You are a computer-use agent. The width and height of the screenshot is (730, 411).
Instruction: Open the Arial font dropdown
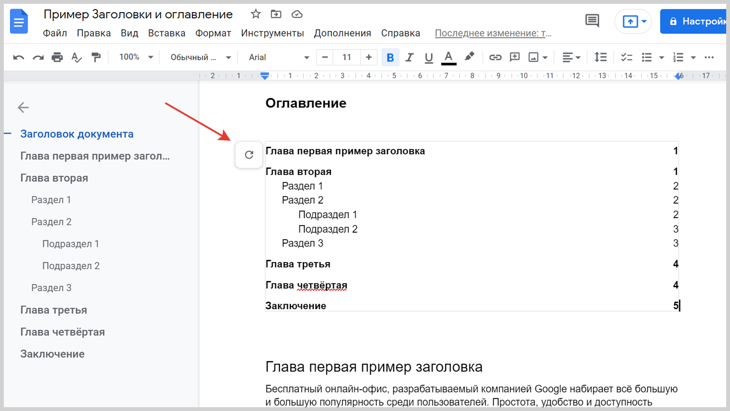(278, 57)
